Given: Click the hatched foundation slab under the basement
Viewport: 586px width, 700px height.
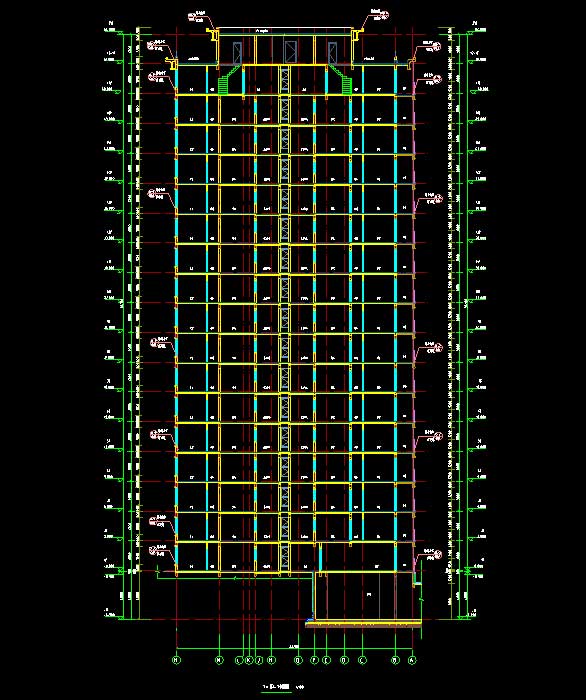Looking at the screenshot, I should (x=363, y=624).
